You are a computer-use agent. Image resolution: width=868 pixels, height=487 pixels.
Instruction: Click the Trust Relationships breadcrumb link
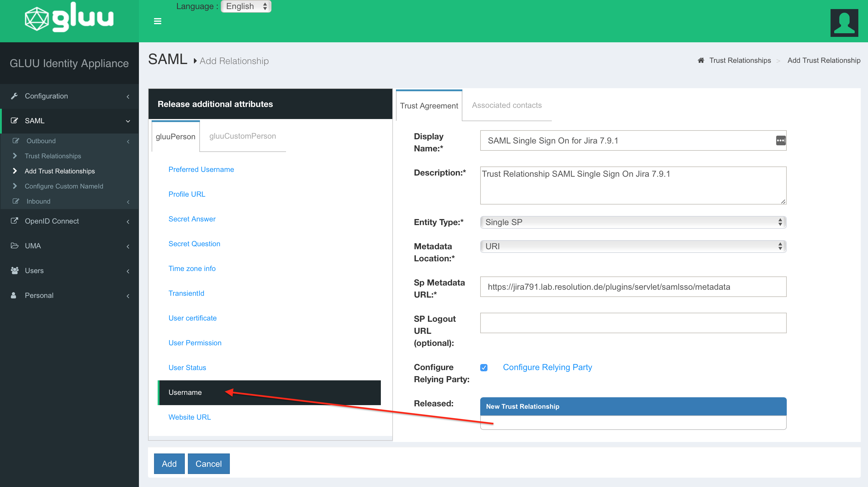[x=740, y=60]
